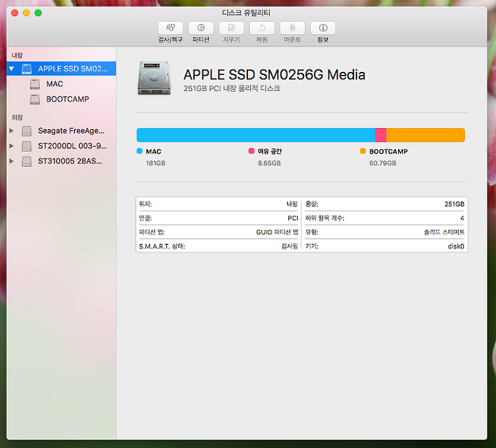This screenshot has height=448, width=496.
Task: Click the MAC volume disk icon
Action: 35,84
